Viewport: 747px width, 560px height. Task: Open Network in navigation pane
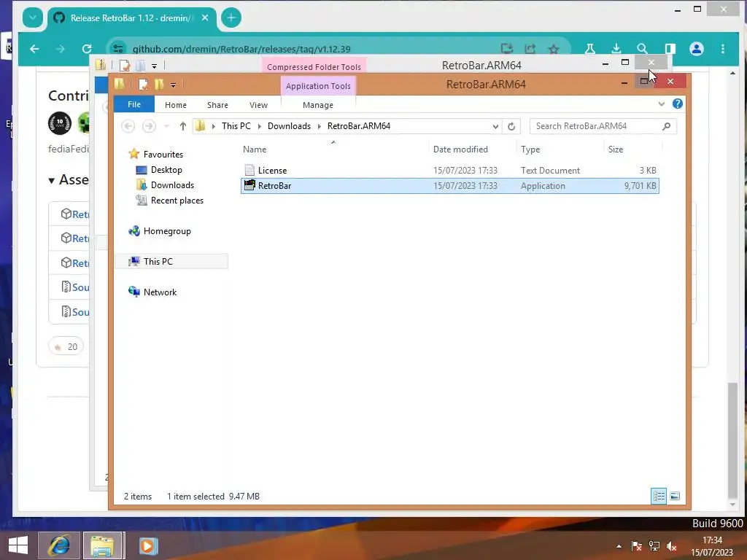click(160, 292)
